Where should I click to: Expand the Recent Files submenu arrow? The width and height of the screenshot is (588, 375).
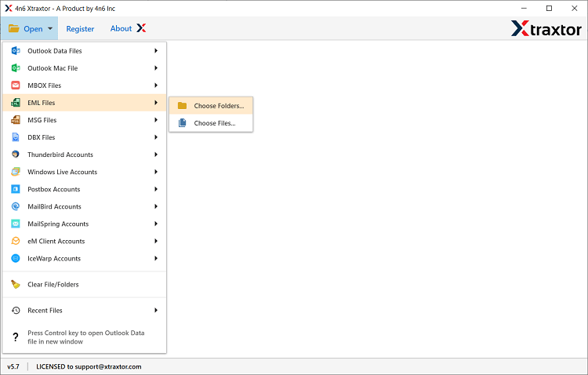click(x=156, y=310)
